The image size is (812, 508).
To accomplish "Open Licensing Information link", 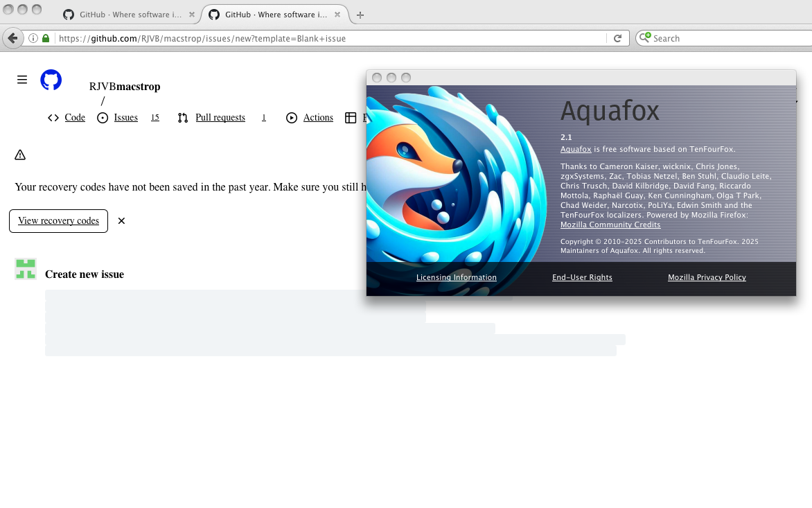I will pyautogui.click(x=457, y=277).
